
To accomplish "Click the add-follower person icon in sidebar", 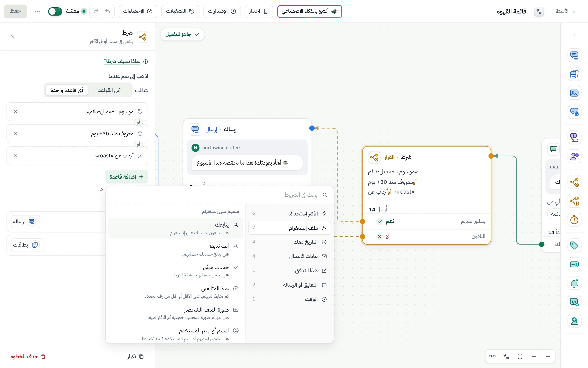I will (x=574, y=156).
